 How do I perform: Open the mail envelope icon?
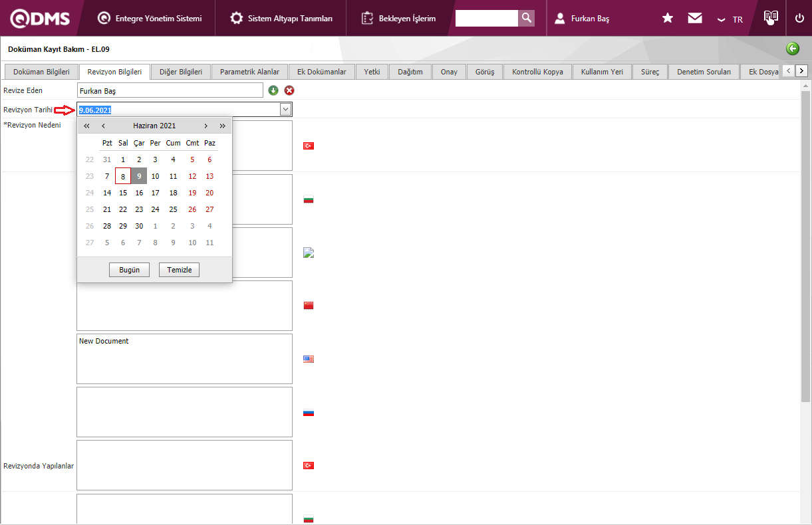(x=695, y=19)
